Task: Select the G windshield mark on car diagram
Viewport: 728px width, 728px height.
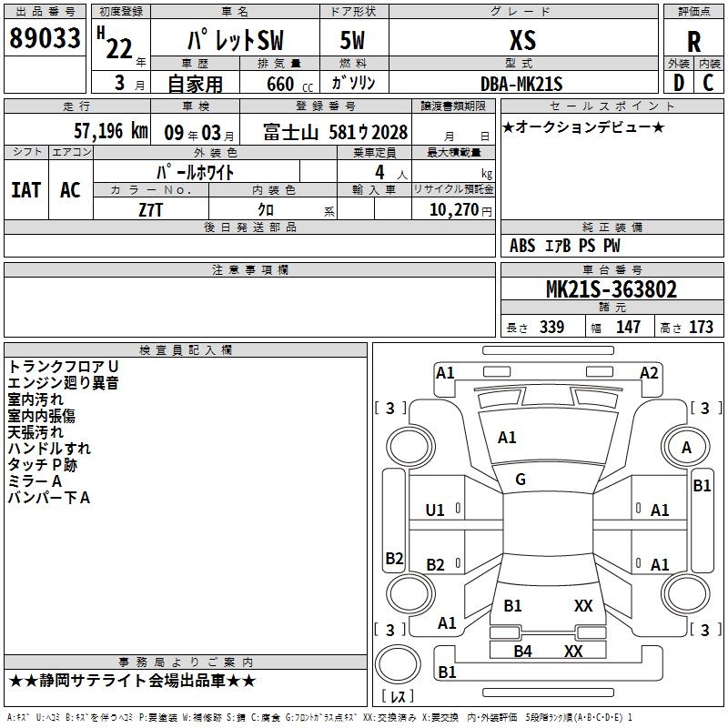Action: click(x=521, y=480)
